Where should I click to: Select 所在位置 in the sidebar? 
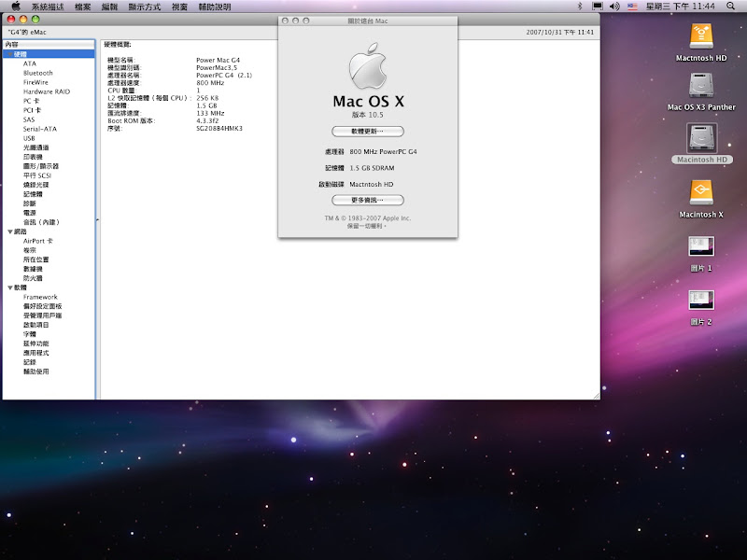(36, 259)
